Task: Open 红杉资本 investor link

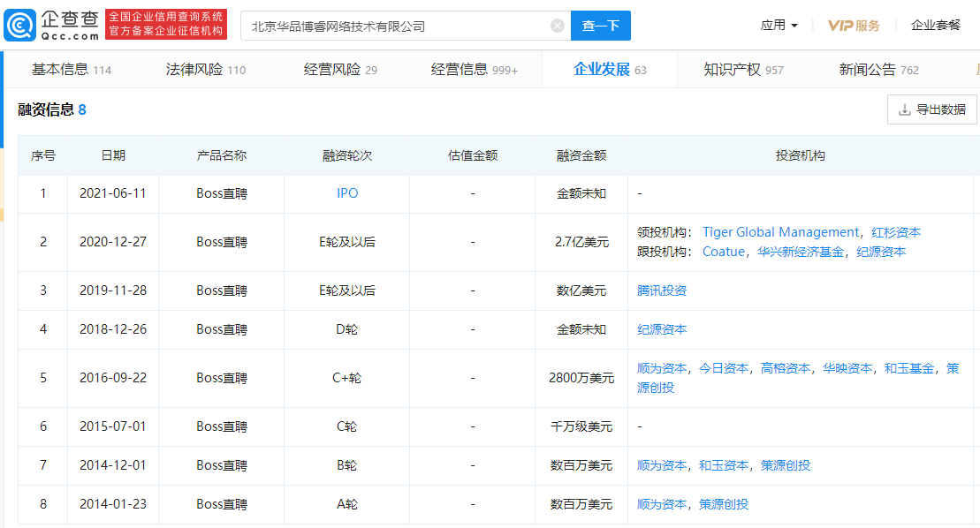Action: click(x=896, y=232)
